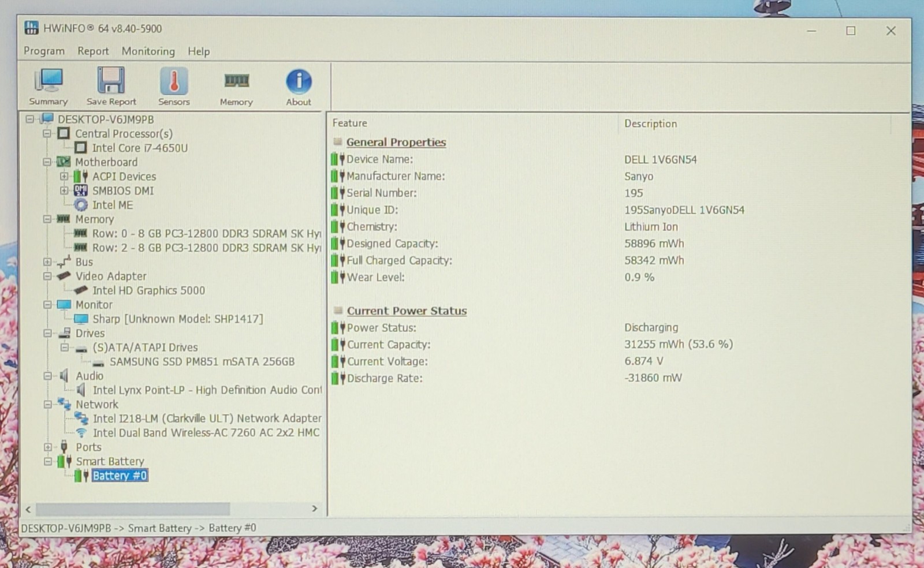Click the computer icon beside DESKTOP-V6JM9PB

tap(47, 119)
